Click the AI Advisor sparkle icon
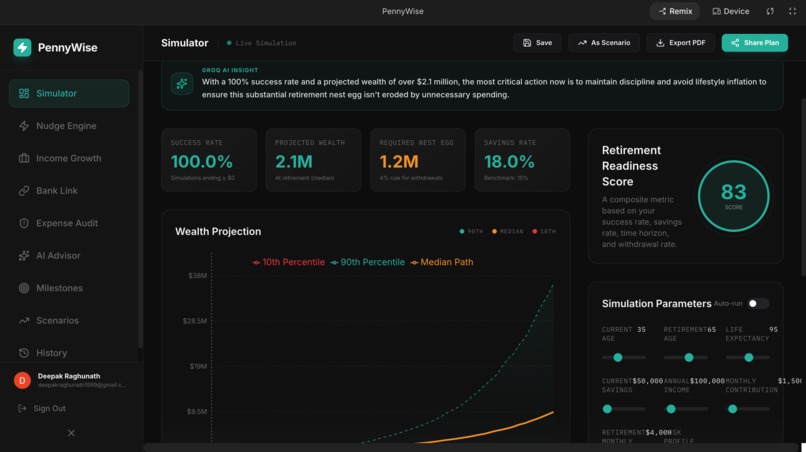 pyautogui.click(x=24, y=255)
